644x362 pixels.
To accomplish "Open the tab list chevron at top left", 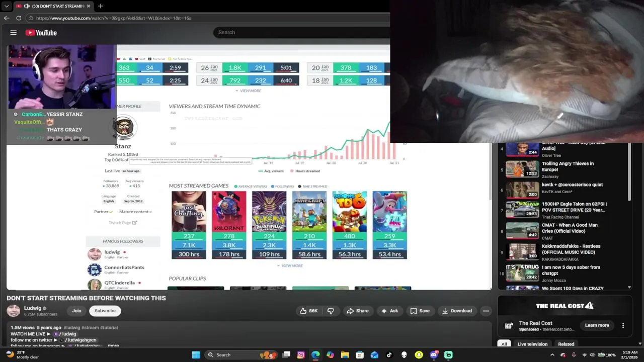I will [7, 6].
